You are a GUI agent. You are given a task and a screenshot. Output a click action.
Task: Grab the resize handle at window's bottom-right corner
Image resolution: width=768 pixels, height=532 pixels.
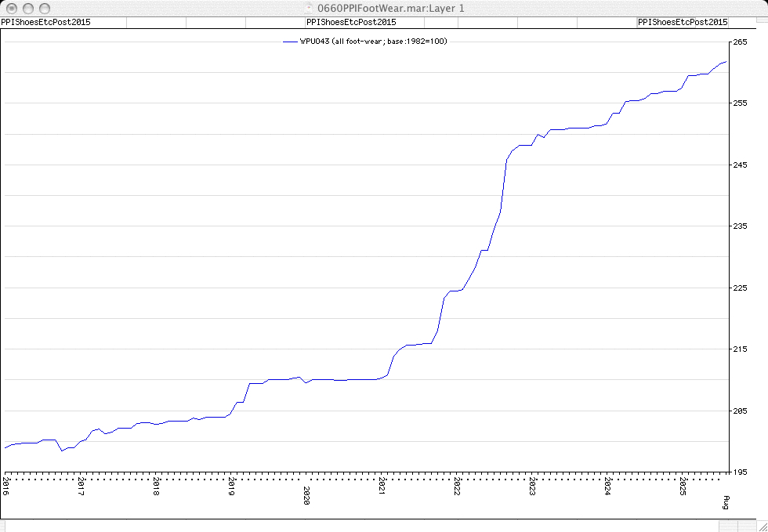pos(761,525)
